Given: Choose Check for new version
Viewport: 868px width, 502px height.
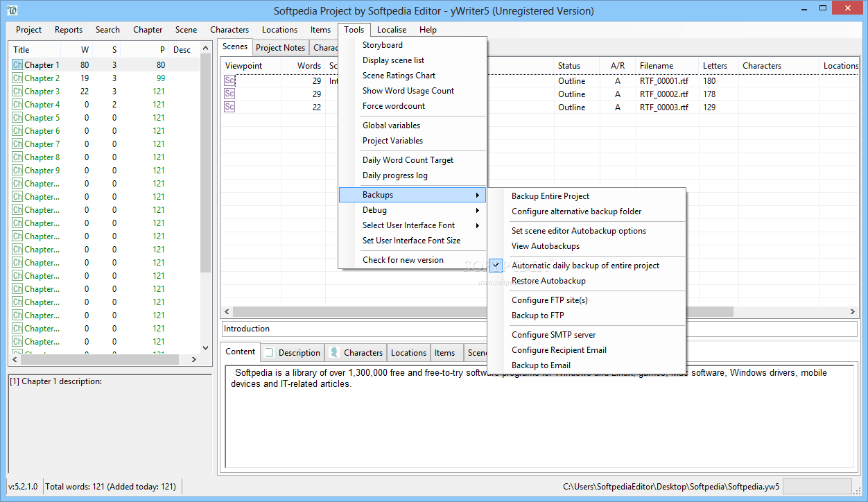Looking at the screenshot, I should 413,260.
